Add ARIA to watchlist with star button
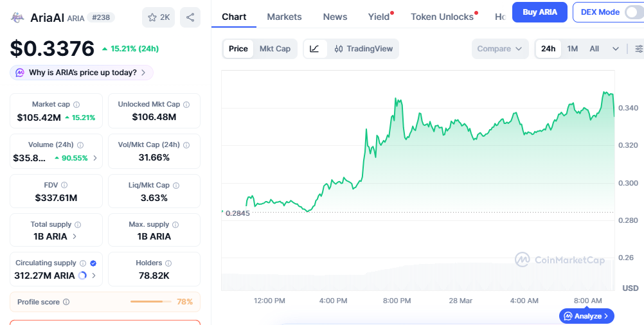Viewport: 644px width, 325px height. [x=159, y=17]
